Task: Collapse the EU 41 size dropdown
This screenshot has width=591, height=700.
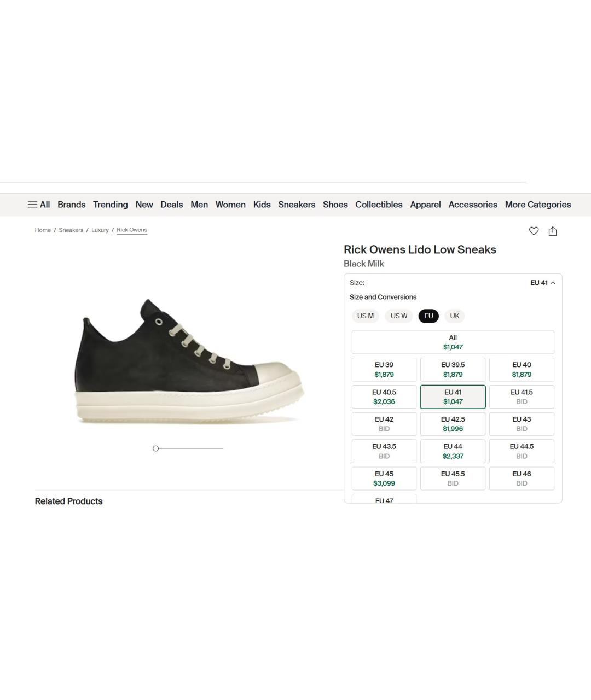Action: (x=543, y=283)
